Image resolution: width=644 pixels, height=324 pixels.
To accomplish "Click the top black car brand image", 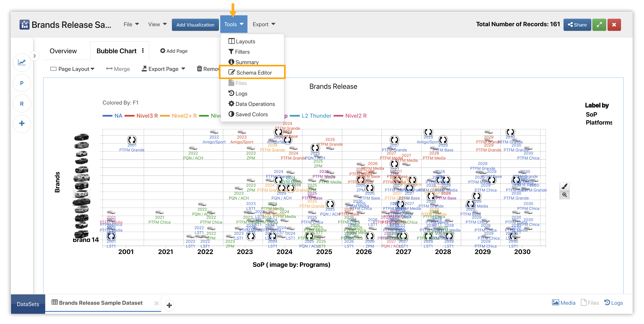I will 82,137.
